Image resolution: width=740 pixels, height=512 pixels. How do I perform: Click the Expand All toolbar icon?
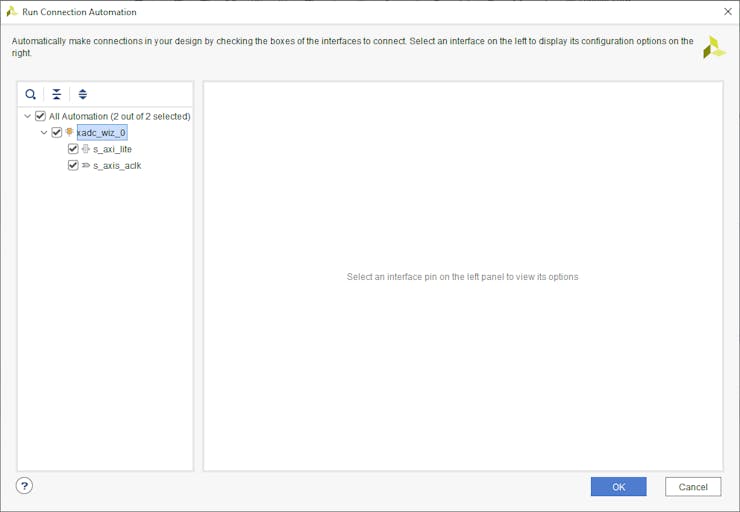83,94
